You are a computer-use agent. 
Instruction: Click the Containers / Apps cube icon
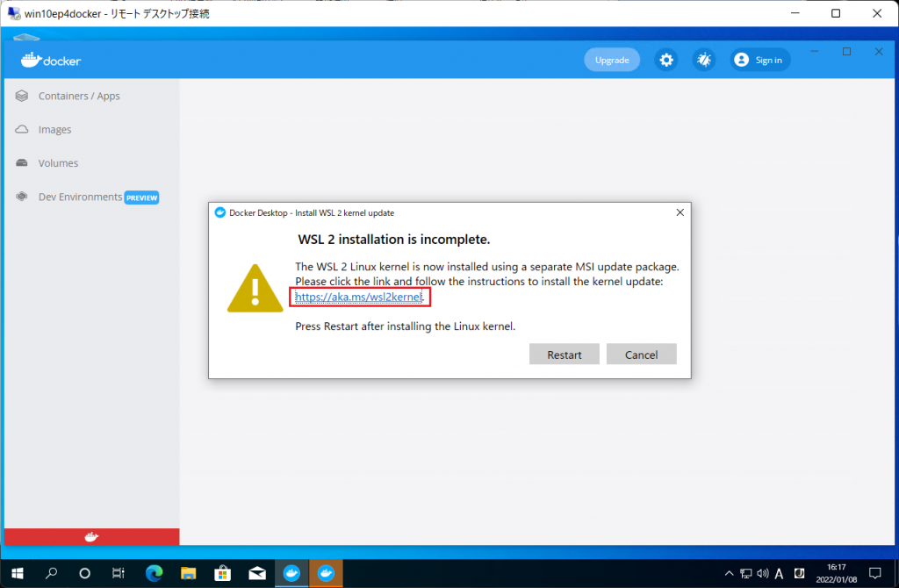pos(22,96)
